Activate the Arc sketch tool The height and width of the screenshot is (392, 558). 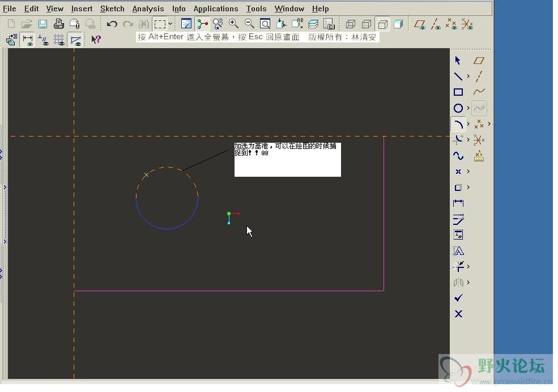[x=458, y=124]
